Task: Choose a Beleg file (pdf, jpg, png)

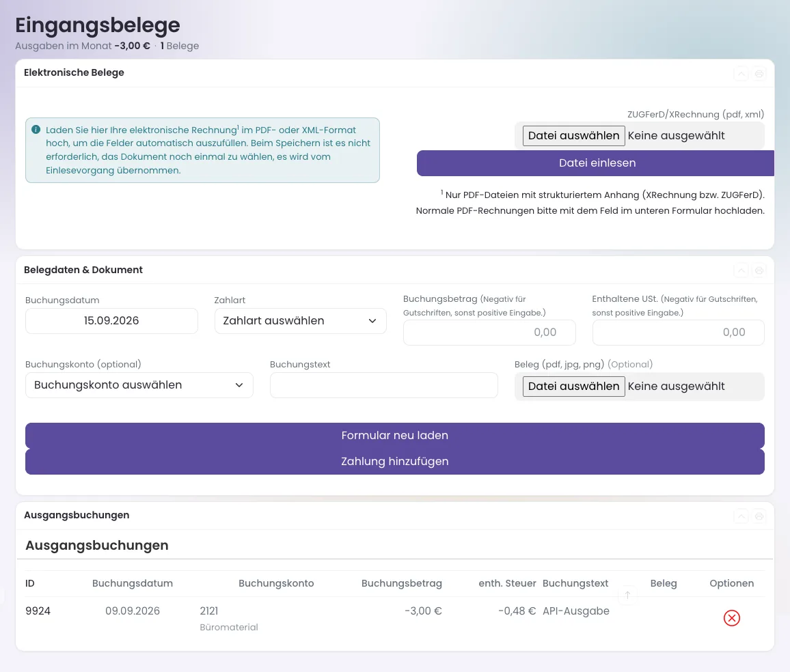Action: [x=574, y=387]
